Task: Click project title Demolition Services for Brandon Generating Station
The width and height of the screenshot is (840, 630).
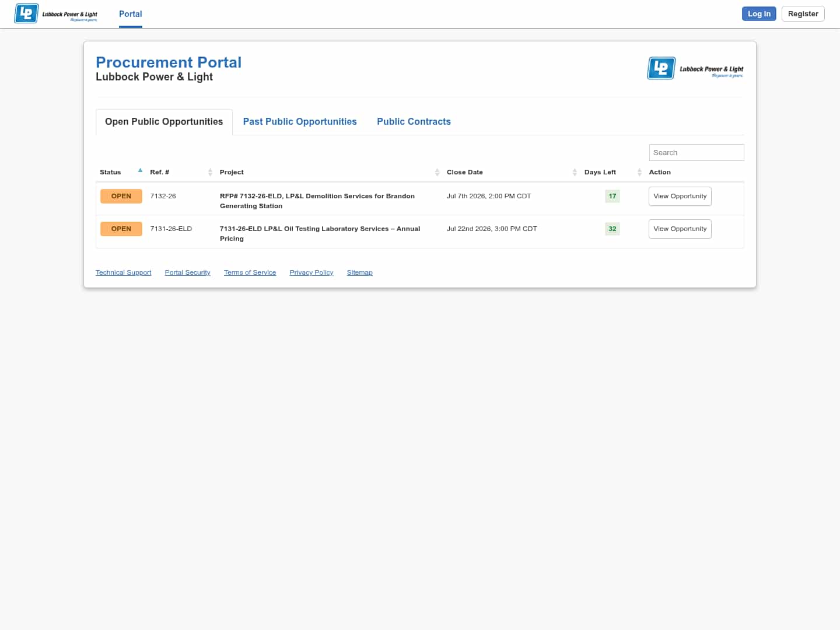Action: click(x=317, y=201)
